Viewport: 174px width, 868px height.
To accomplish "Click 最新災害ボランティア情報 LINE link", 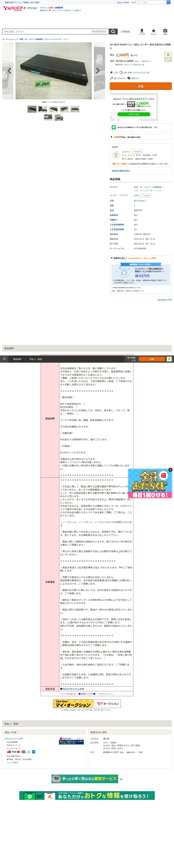I will pyautogui.click(x=22, y=2).
